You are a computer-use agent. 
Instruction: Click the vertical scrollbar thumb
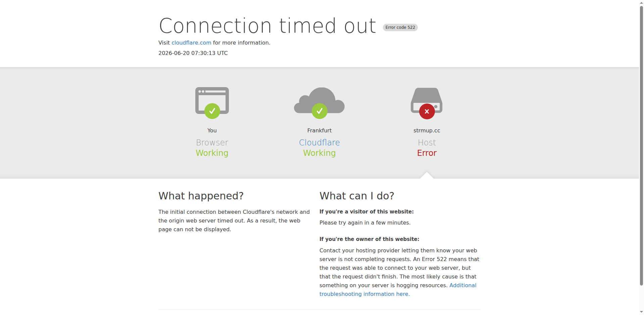[641, 145]
